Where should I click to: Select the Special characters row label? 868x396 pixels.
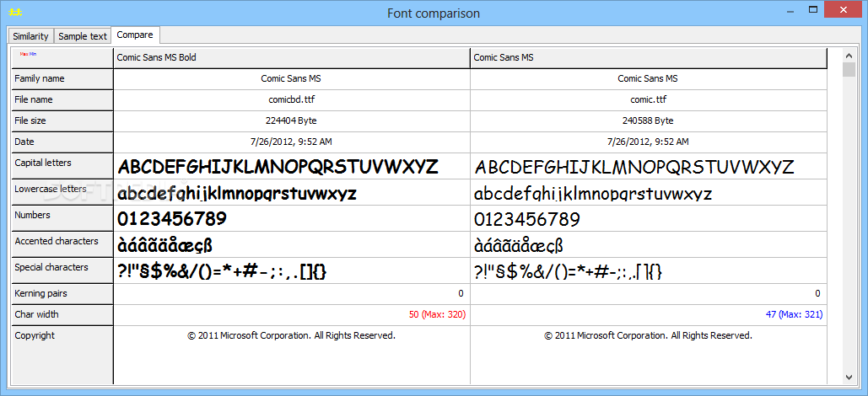(x=62, y=270)
